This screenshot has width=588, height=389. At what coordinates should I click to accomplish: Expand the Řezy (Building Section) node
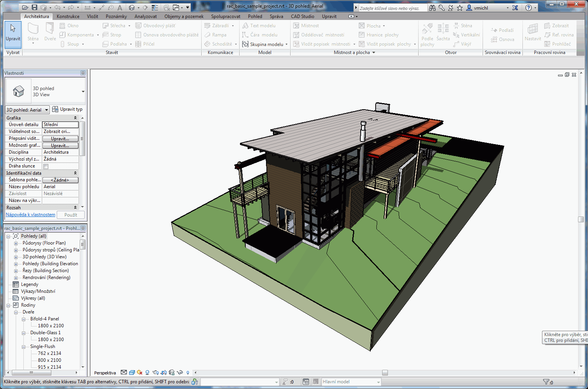click(16, 271)
